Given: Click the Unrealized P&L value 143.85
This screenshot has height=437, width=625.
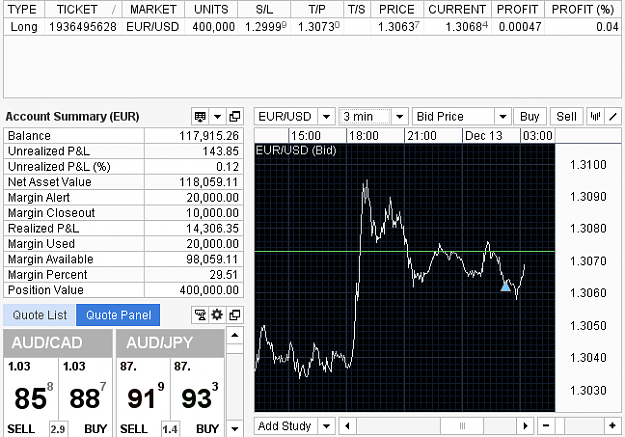Looking at the screenshot, I should click(x=220, y=151).
